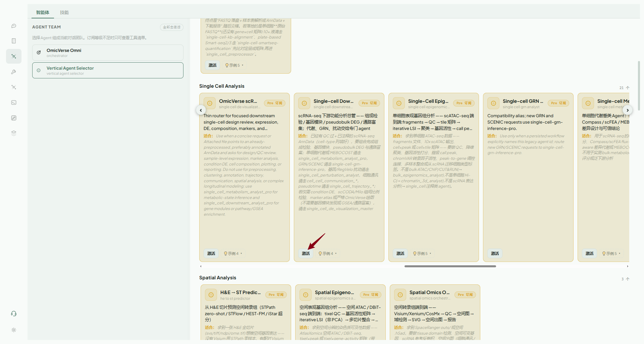
Task: Click the OmicVerse Omni orchestrator icon
Action: 39,53
